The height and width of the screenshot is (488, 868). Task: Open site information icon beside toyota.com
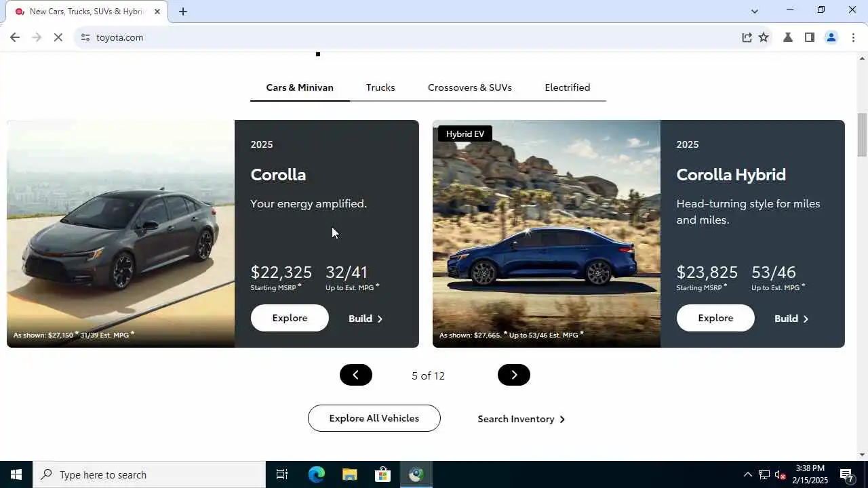[x=85, y=37]
